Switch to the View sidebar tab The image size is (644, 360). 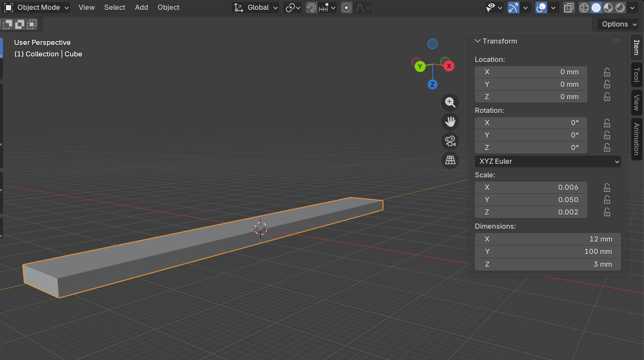tap(636, 103)
